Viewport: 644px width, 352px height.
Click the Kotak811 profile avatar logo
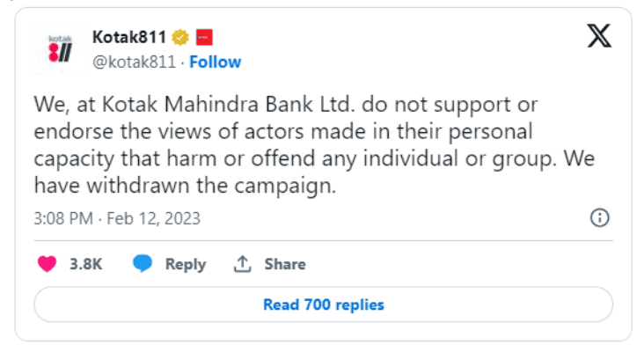point(58,48)
